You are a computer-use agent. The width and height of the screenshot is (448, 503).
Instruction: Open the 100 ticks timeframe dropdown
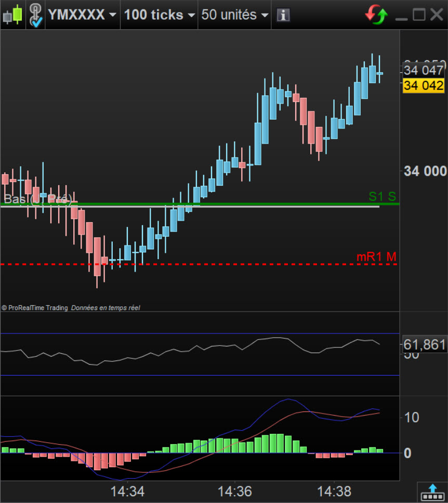point(159,15)
